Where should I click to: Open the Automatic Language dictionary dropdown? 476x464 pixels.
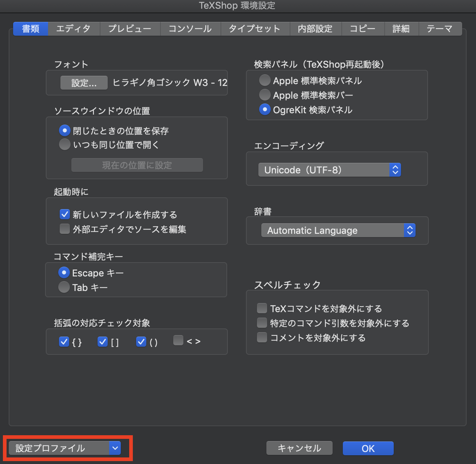coord(338,230)
